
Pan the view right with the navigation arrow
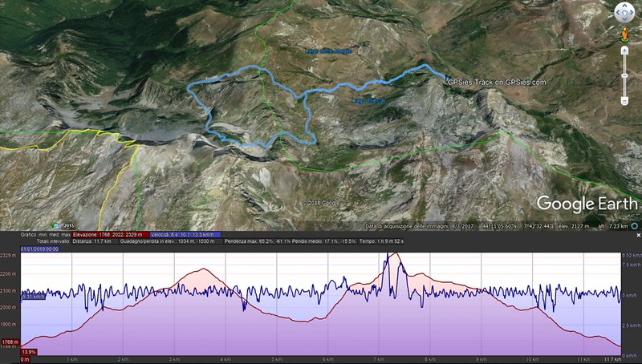pos(631,12)
